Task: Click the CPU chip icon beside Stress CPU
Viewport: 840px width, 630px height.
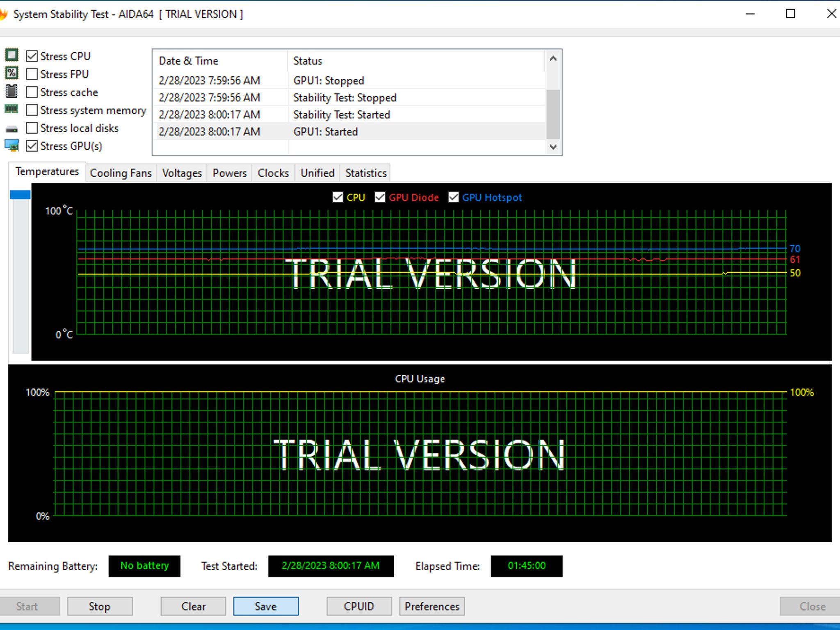Action: [11, 55]
